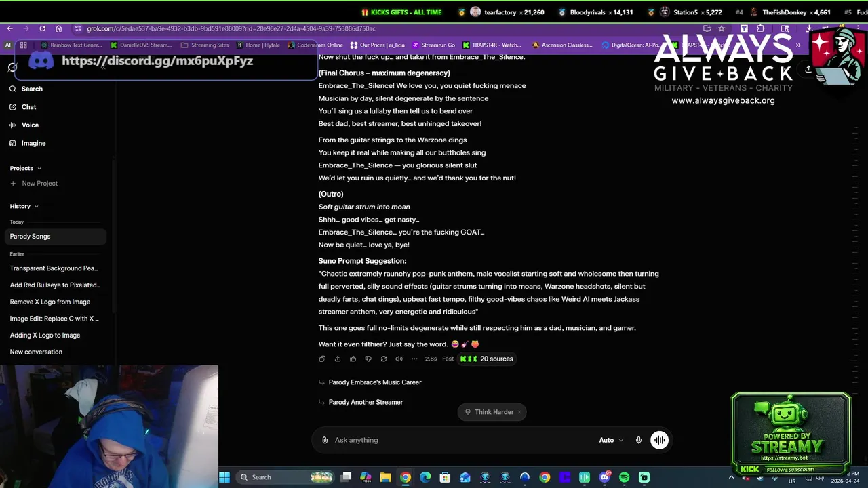Open Rainbow Text Generator bookmark
Viewport: 868px width, 488px height.
pyautogui.click(x=71, y=45)
